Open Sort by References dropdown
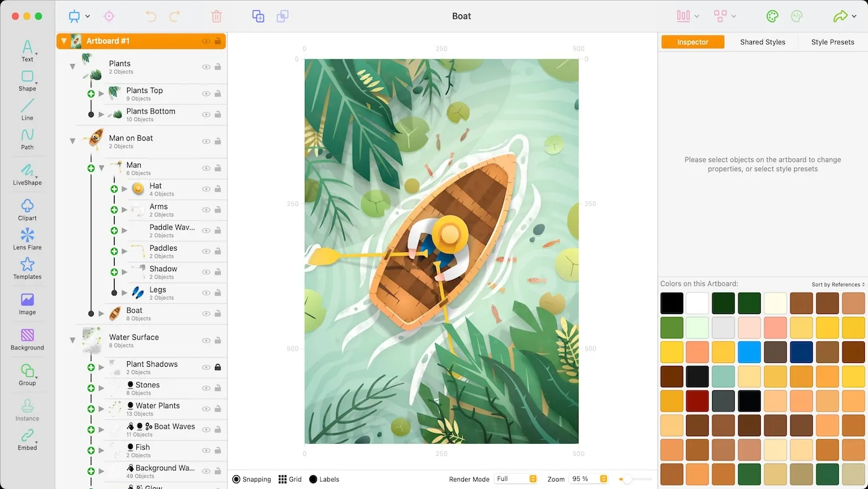The width and height of the screenshot is (868, 489). coord(838,285)
